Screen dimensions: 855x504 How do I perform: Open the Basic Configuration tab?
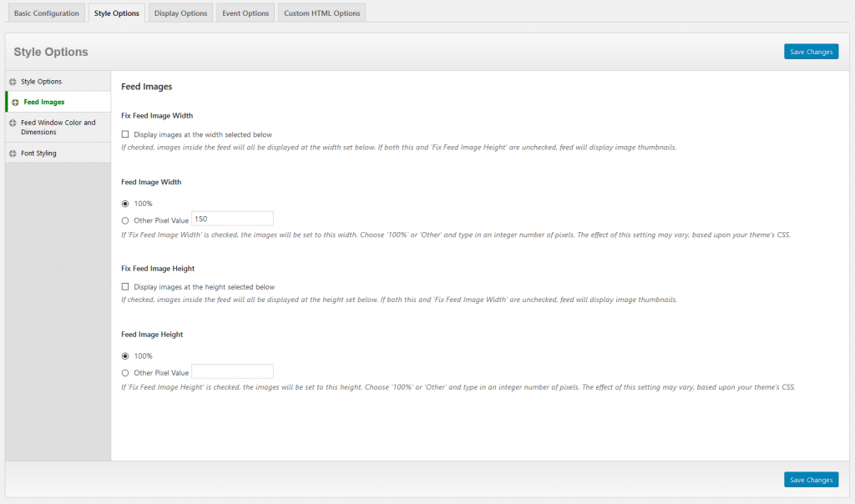tap(46, 13)
